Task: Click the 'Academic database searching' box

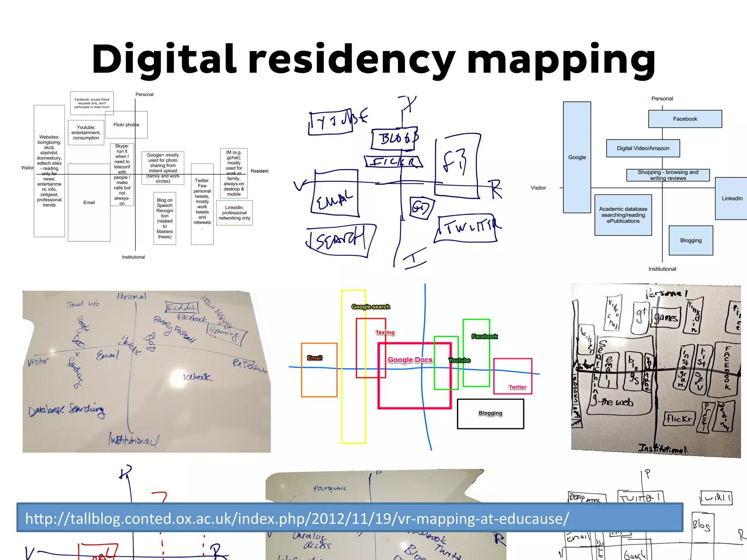Action: 623,215
